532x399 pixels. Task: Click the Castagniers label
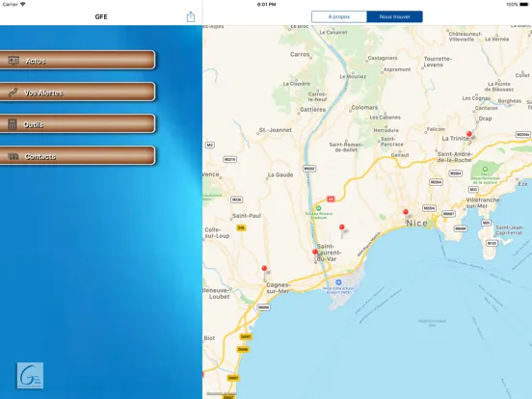tap(383, 58)
